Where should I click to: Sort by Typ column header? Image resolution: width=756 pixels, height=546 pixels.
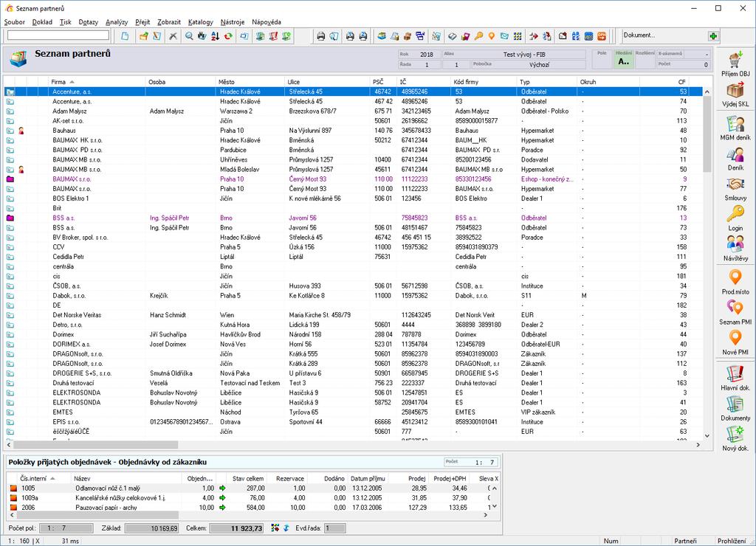tap(547, 82)
